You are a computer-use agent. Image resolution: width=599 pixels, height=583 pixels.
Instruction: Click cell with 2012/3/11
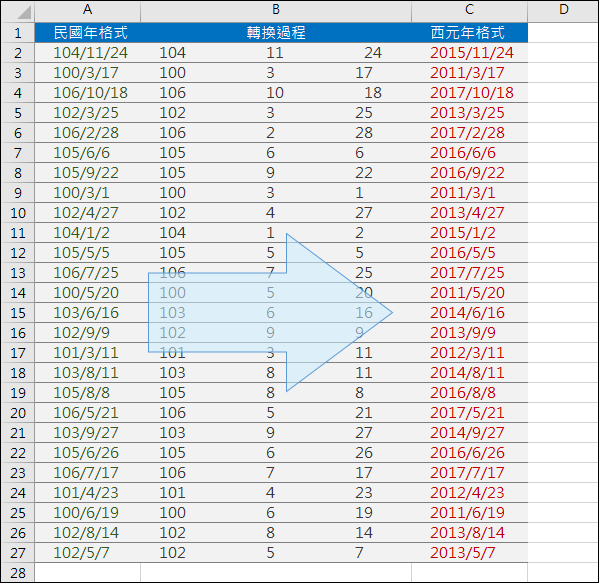coord(469,353)
